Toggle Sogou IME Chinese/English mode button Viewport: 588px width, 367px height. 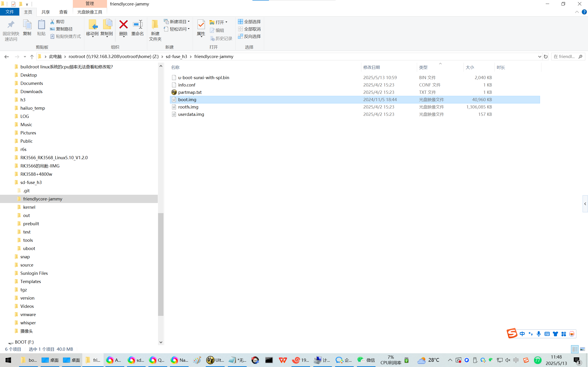tap(522, 334)
